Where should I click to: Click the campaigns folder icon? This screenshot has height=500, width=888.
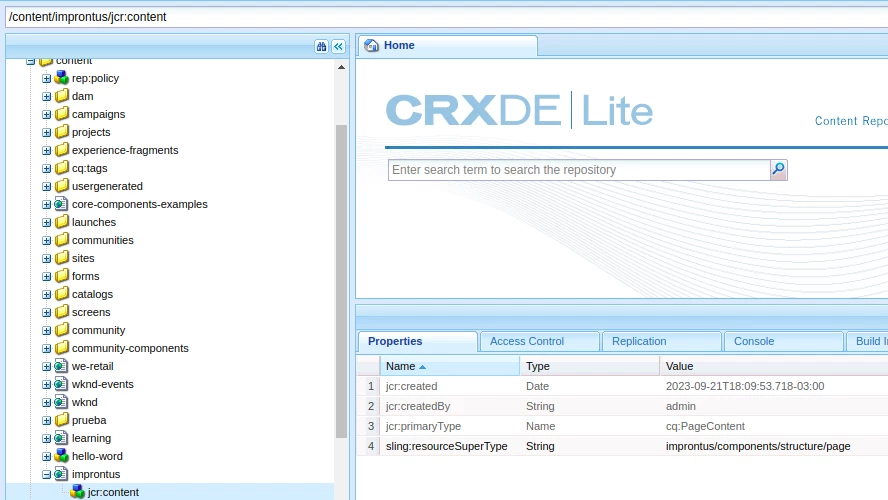click(x=61, y=114)
